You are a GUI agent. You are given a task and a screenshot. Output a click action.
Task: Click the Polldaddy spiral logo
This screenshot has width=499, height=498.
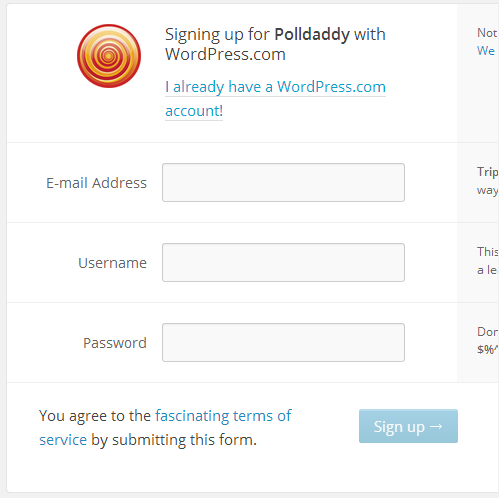[109, 56]
